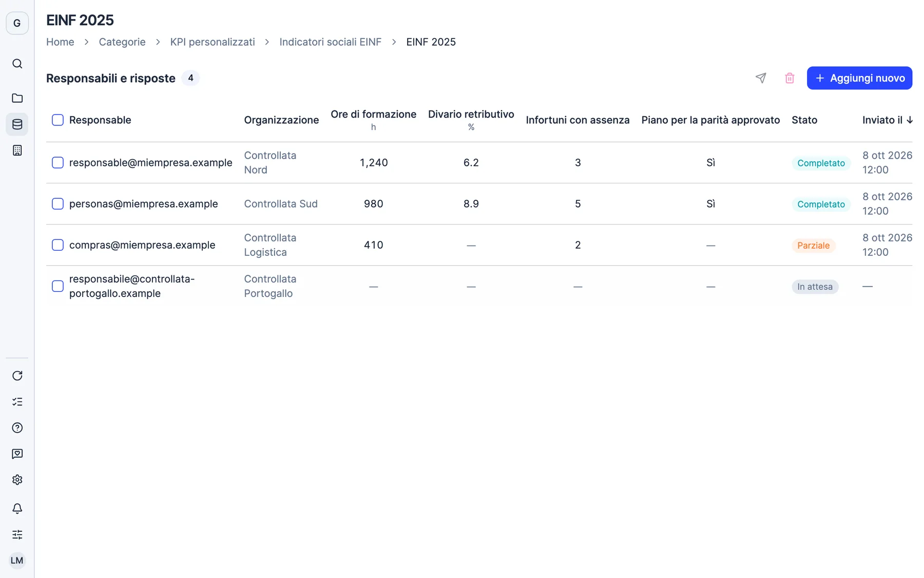Screen dimensions: 924x578
Task: Click the Piano per la parità approvato header
Action: coord(710,120)
